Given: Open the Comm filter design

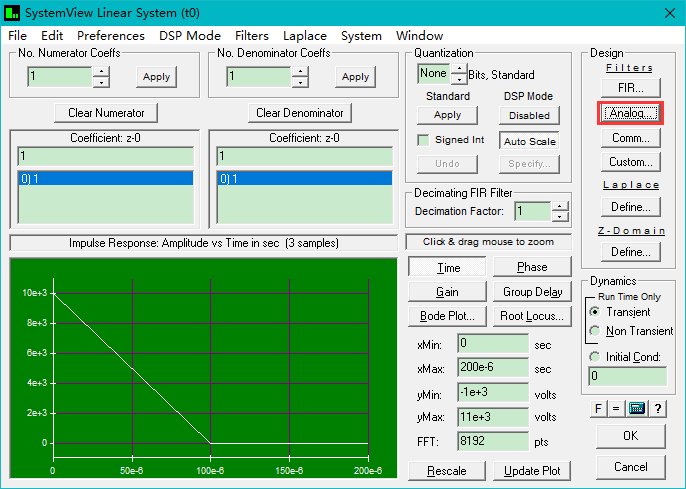Looking at the screenshot, I should click(630, 138).
